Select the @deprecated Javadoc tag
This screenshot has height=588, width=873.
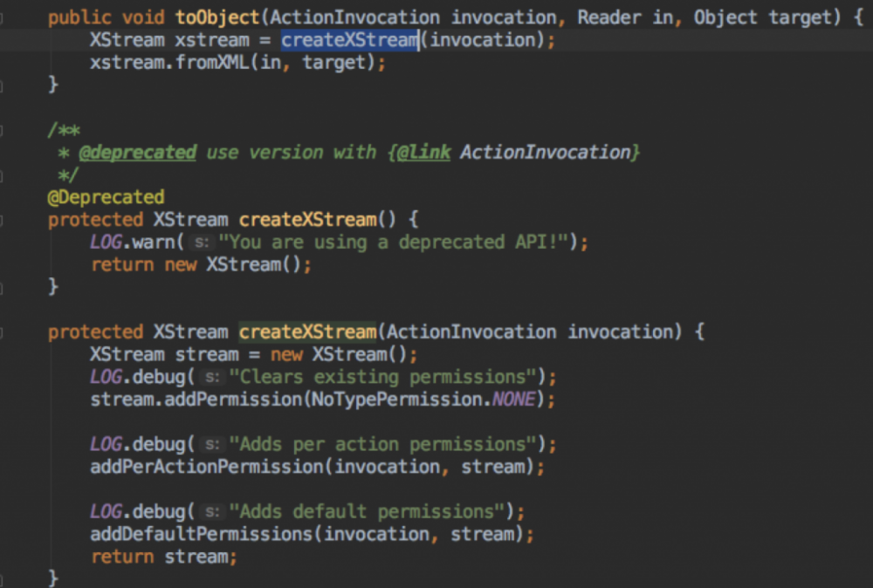[x=138, y=153]
